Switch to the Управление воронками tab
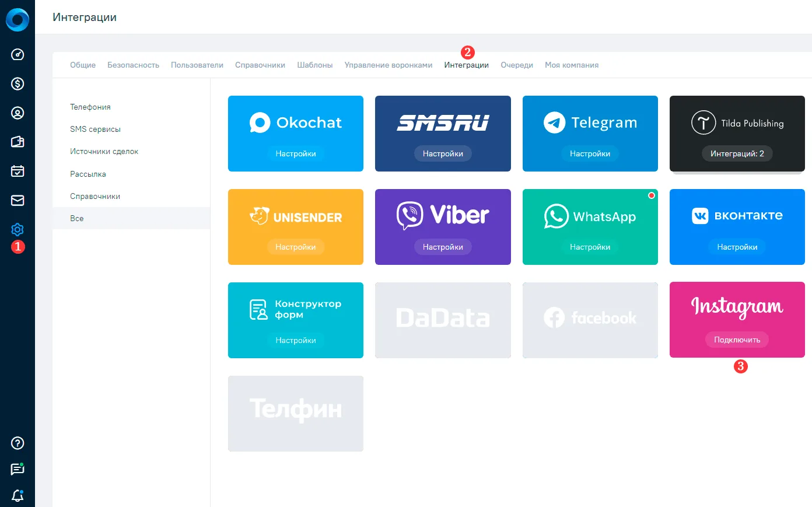This screenshot has width=812, height=507. [388, 65]
